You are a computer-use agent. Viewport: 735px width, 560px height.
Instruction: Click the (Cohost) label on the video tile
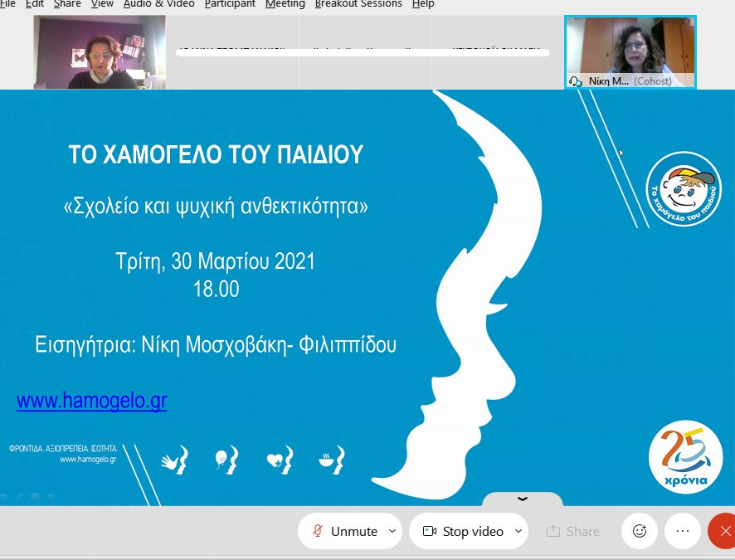(x=653, y=81)
